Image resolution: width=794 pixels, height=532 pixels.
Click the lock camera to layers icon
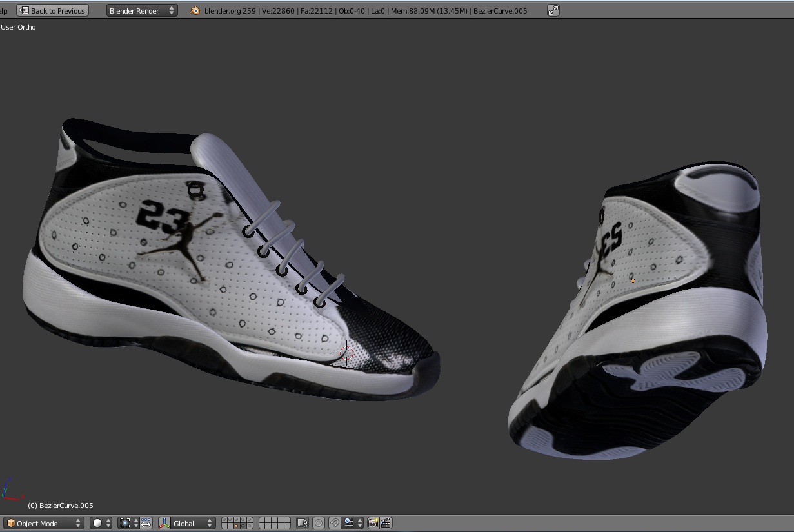303,523
